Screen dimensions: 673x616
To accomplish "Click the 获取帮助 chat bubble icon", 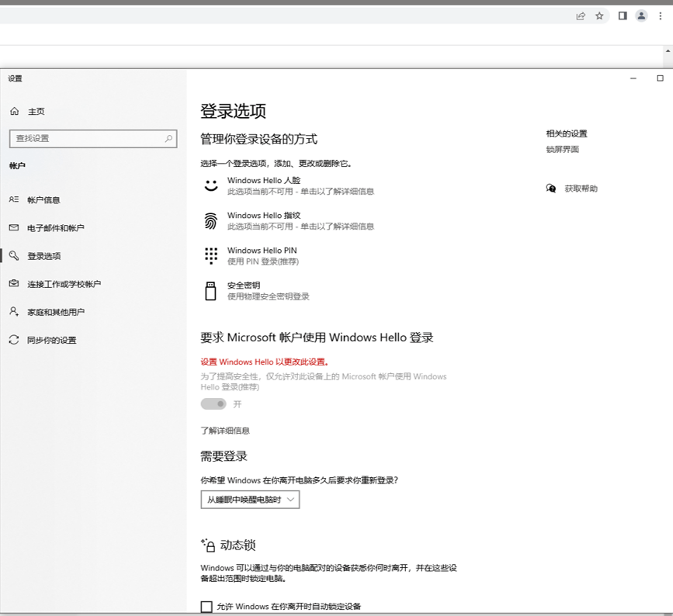I will pyautogui.click(x=551, y=189).
